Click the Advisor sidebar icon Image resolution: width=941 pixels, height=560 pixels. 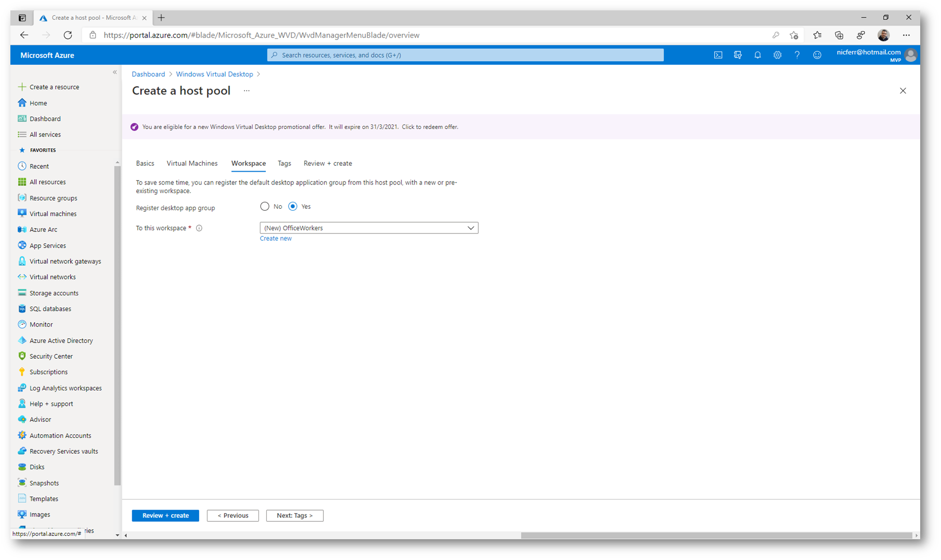(22, 420)
